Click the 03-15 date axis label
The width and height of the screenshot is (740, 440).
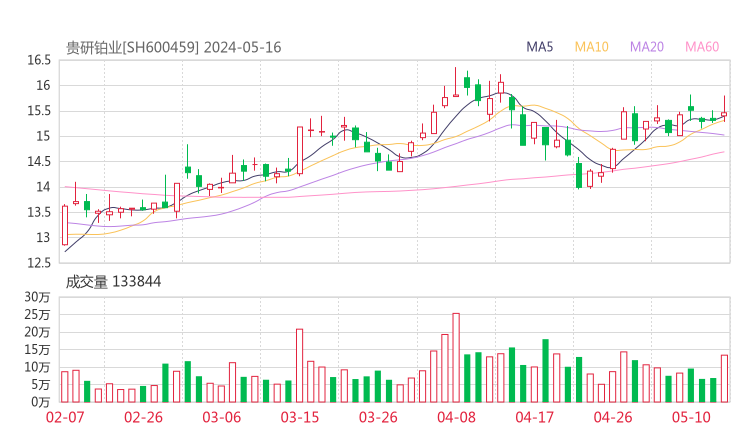[300, 417]
